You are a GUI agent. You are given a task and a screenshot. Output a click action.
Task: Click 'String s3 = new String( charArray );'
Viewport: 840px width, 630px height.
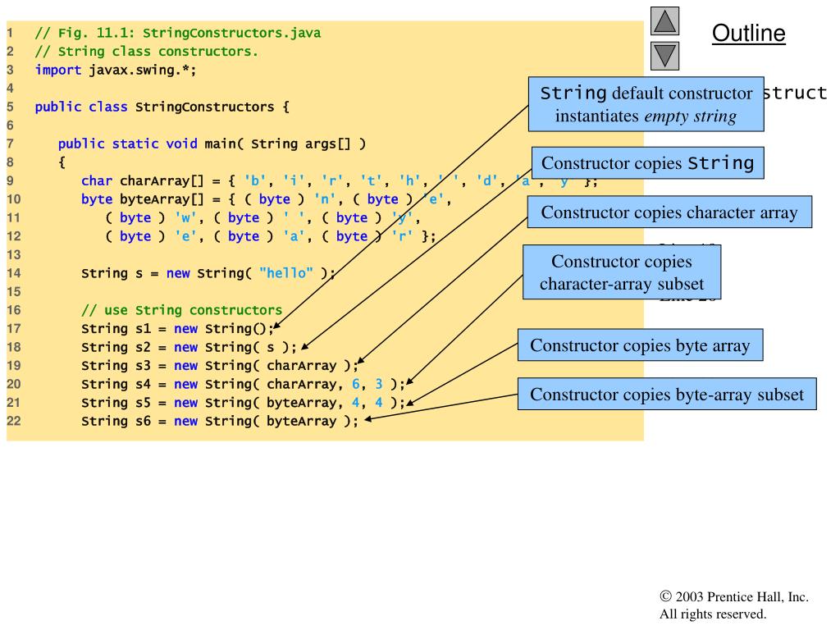pos(220,366)
